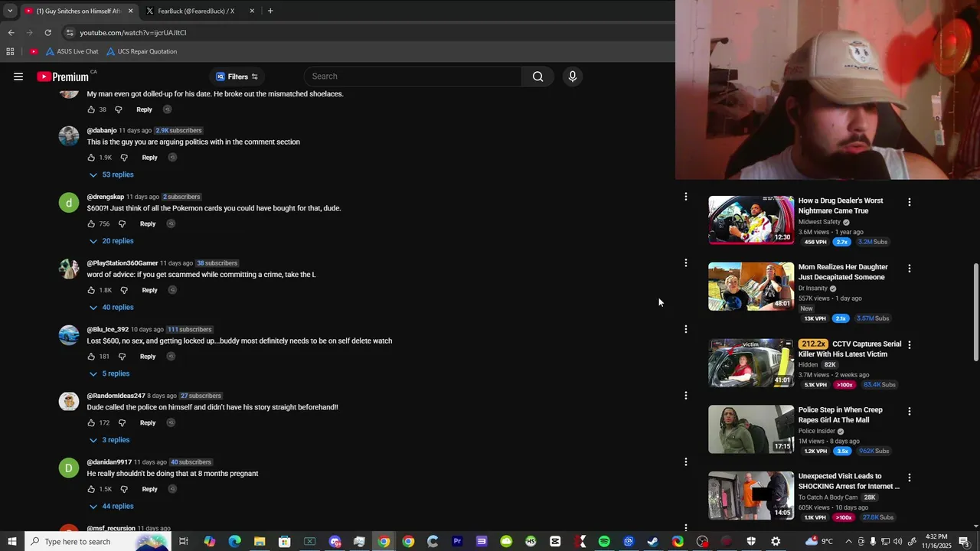
Task: Open the Filters button
Action: [237, 77]
